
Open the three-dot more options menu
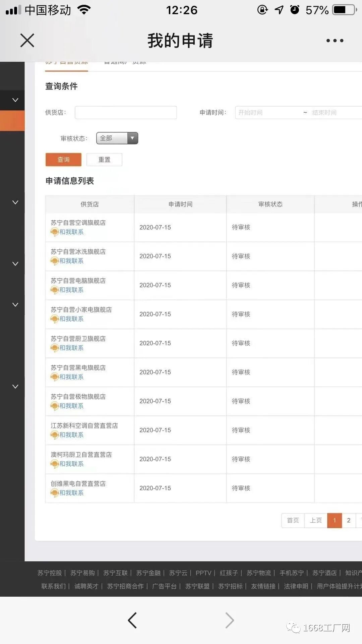click(x=335, y=41)
